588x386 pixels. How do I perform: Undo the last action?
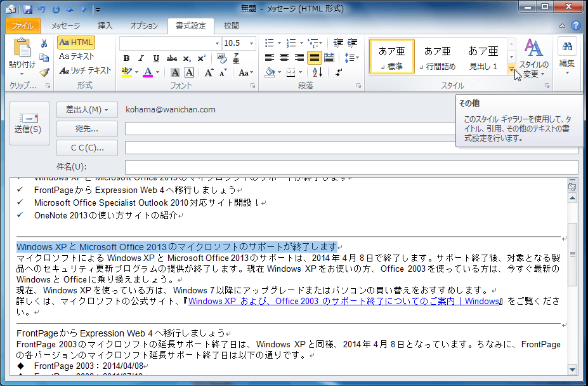tap(42, 10)
